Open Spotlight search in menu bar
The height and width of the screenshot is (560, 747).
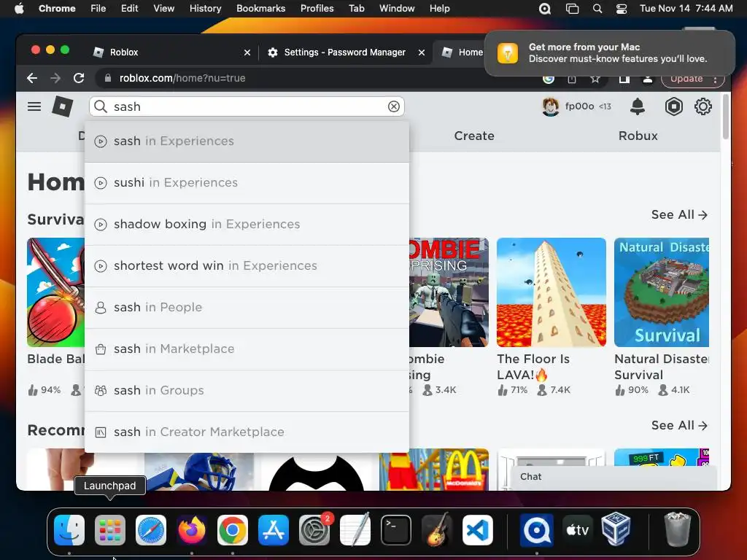coord(597,9)
